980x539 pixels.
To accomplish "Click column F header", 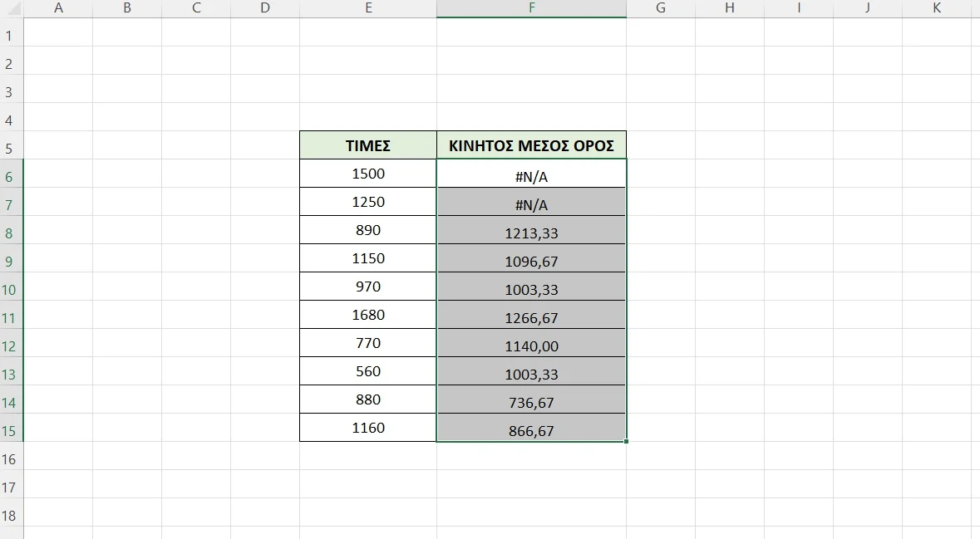I will click(531, 8).
